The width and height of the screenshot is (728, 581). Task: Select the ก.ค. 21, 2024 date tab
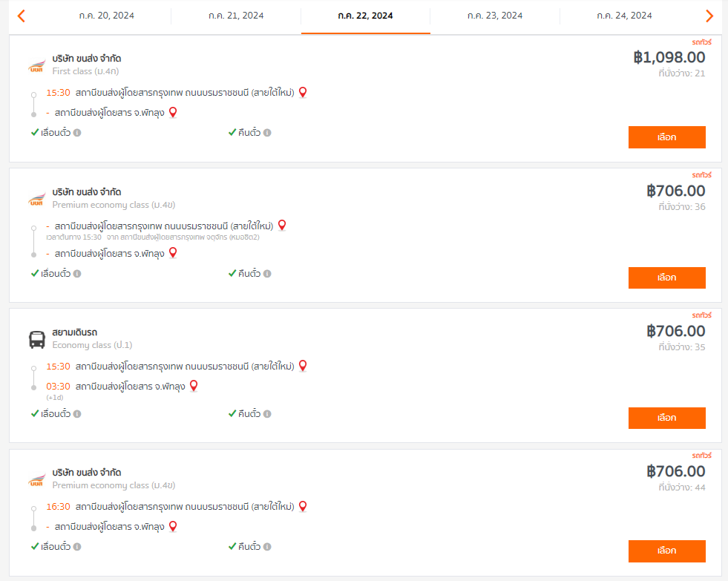[x=236, y=16]
